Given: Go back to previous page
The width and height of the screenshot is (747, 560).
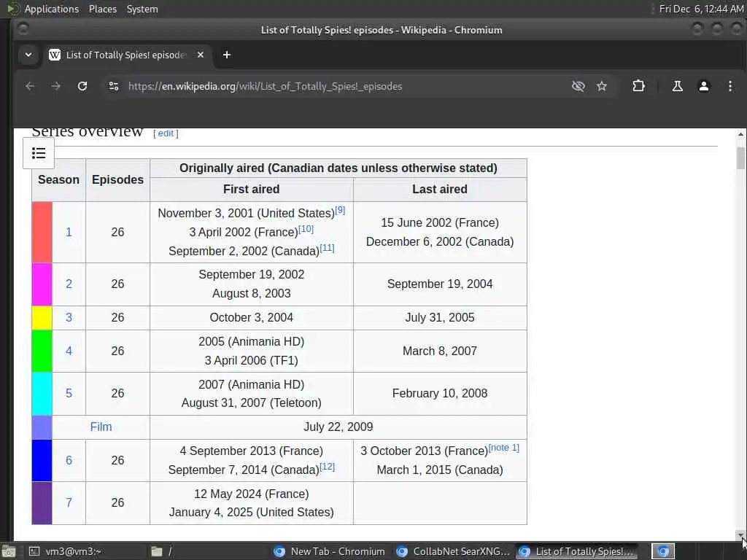Looking at the screenshot, I should coord(29,86).
